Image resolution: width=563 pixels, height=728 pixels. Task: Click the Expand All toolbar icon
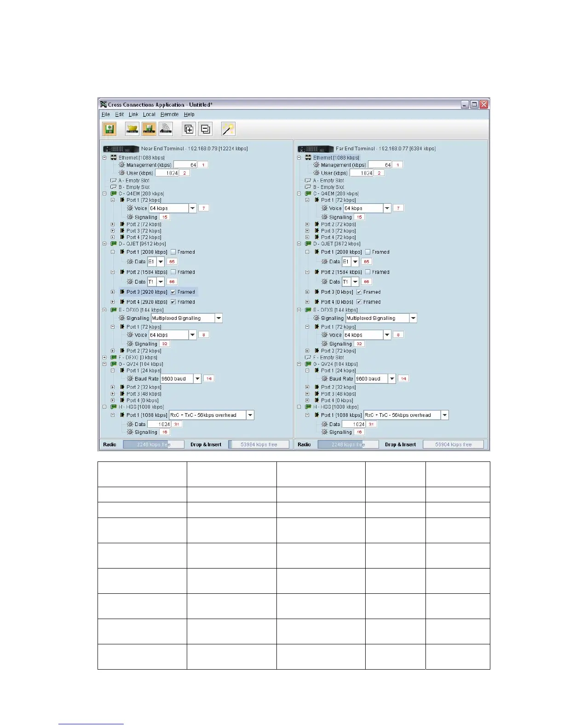pyautogui.click(x=189, y=129)
